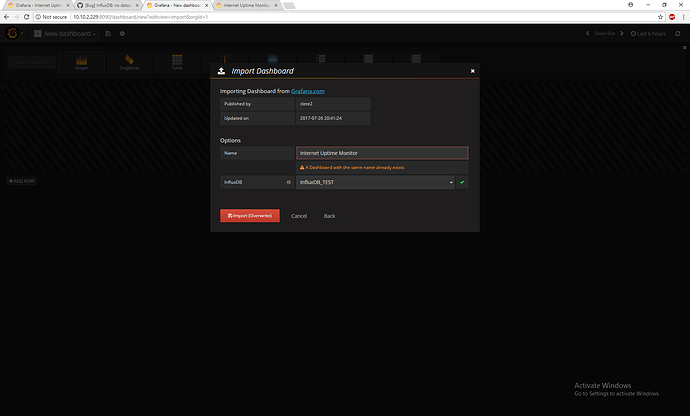690x416 pixels.
Task: Select the Text panel type icon
Action: [x=224, y=59]
